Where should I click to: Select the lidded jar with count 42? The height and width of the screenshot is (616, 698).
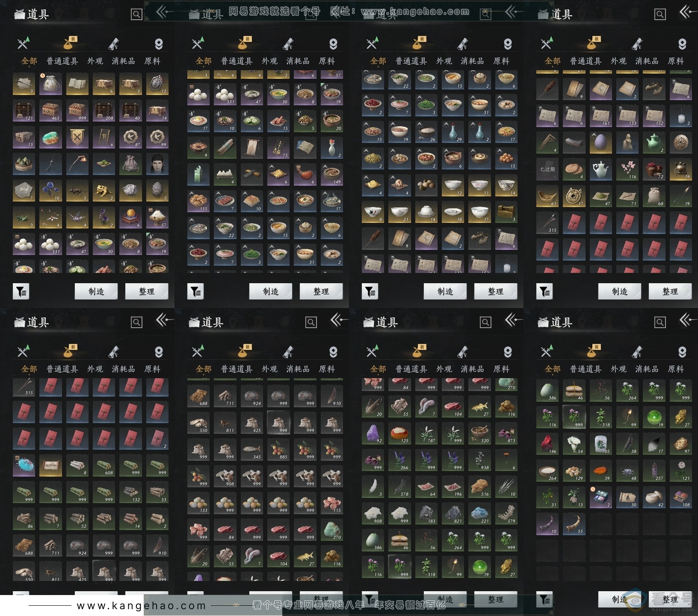(654, 497)
